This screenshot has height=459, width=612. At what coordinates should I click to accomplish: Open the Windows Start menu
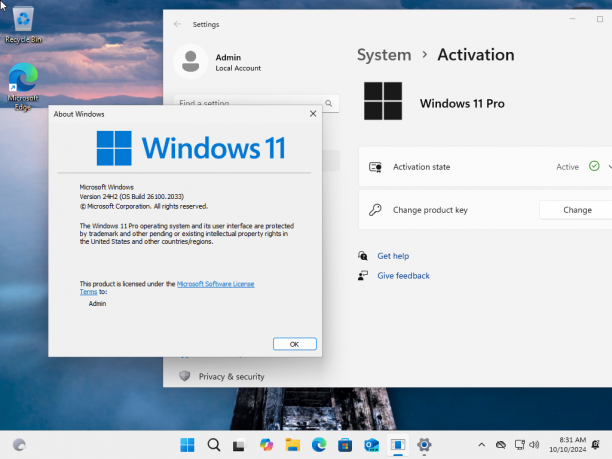187,445
